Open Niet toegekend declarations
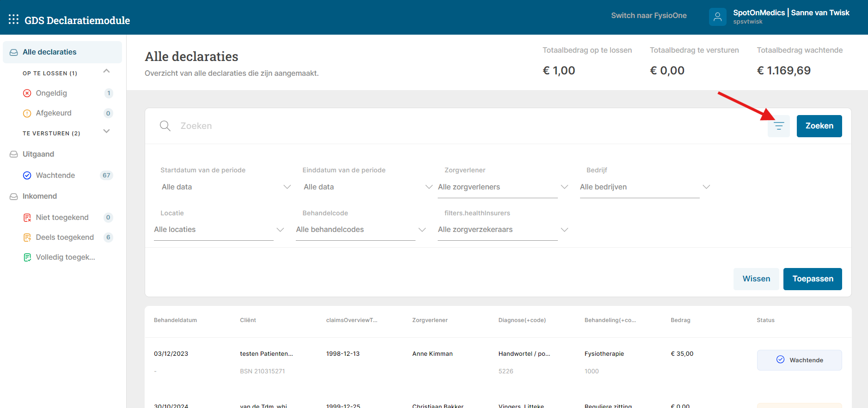868x408 pixels. point(62,218)
